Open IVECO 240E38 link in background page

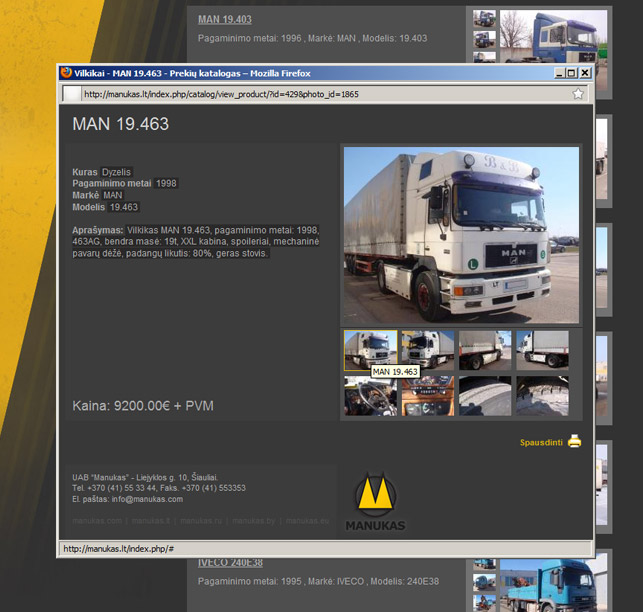tap(230, 562)
